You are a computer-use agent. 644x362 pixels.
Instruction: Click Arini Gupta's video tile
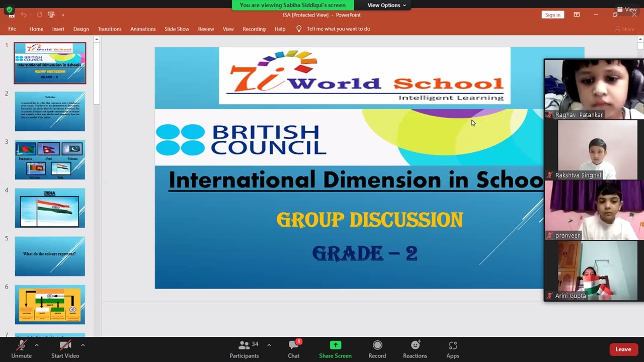click(594, 270)
